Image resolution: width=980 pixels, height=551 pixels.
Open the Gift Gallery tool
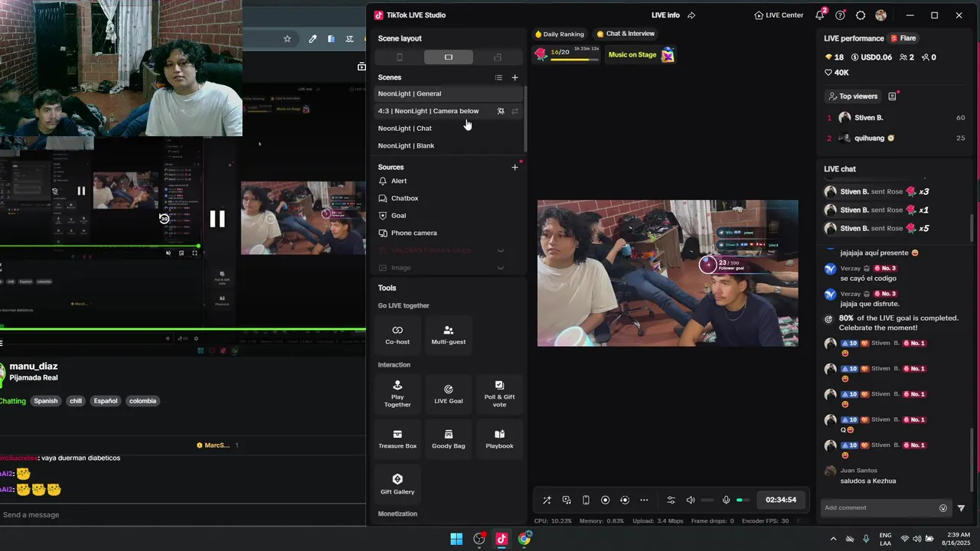pos(397,484)
